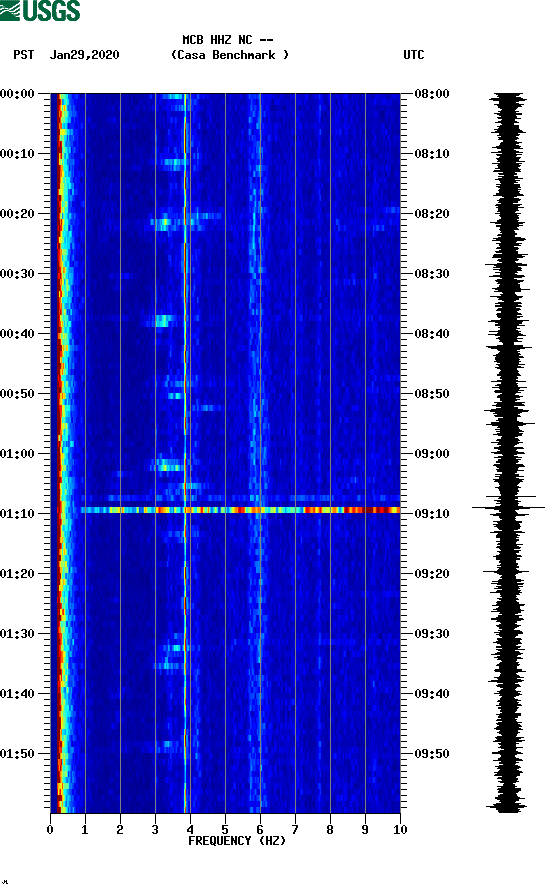
Task: Click the 7 Hz frequency tick label
Action: point(295,830)
